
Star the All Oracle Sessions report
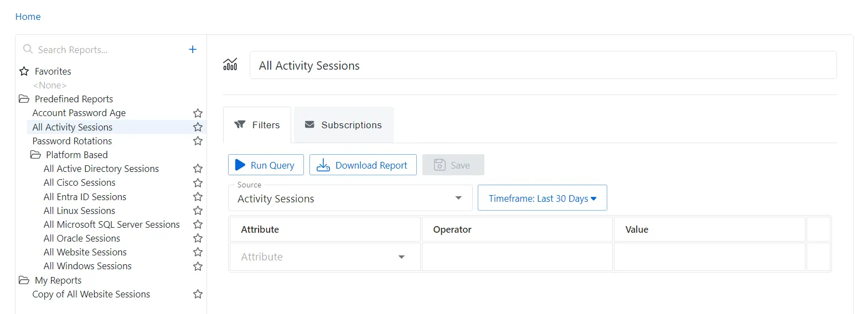[x=198, y=238]
